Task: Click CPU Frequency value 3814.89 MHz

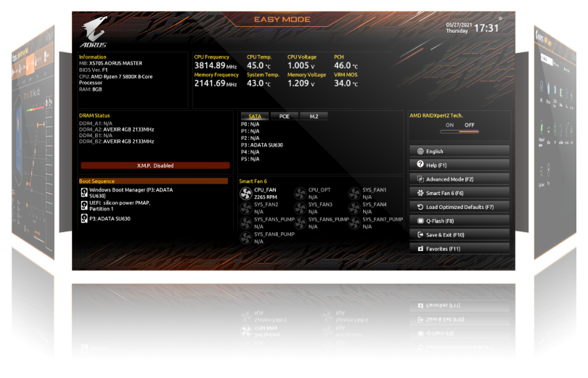Action: point(216,65)
